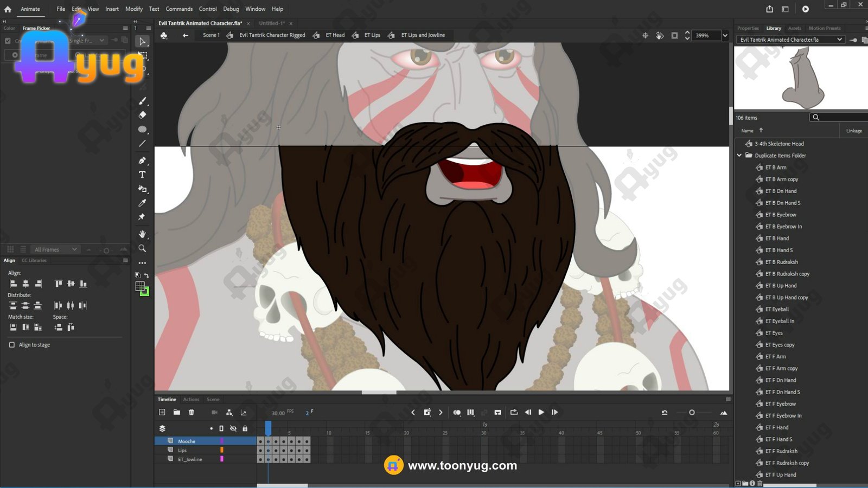868x488 pixels.
Task: Open the library document selector dropdown
Action: pos(839,40)
